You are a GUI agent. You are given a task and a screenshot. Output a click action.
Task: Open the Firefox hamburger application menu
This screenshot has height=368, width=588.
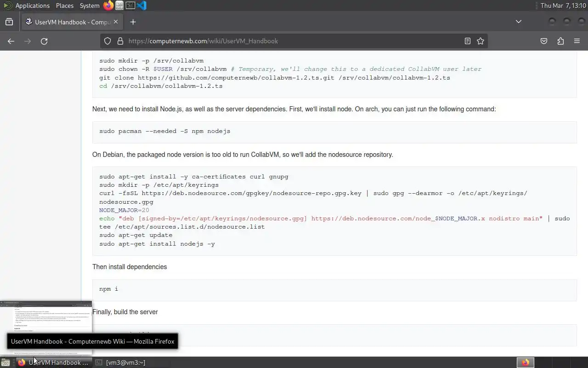(577, 41)
